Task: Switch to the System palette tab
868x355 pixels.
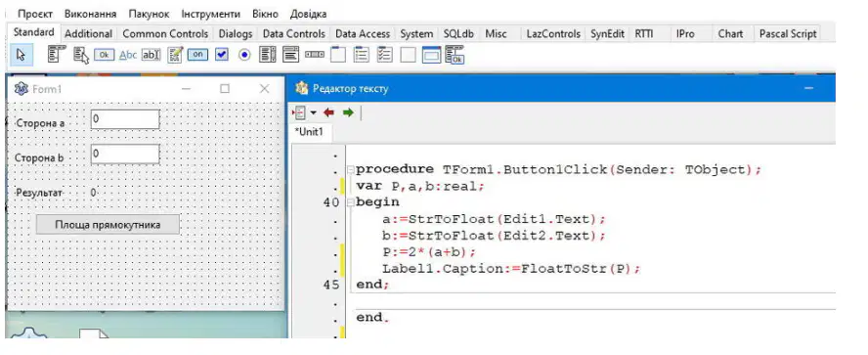Action: (416, 34)
